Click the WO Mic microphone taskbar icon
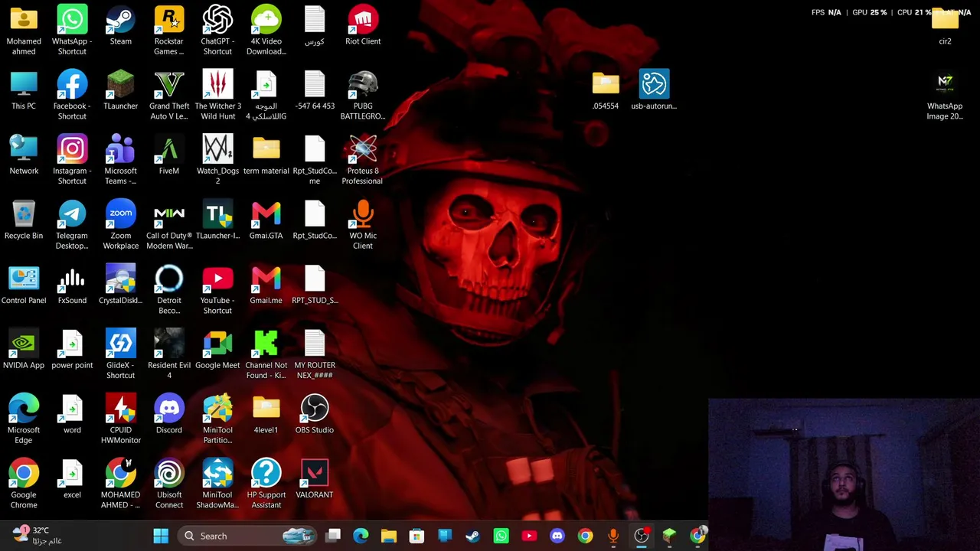Screen dimensions: 980x551 coord(613,536)
